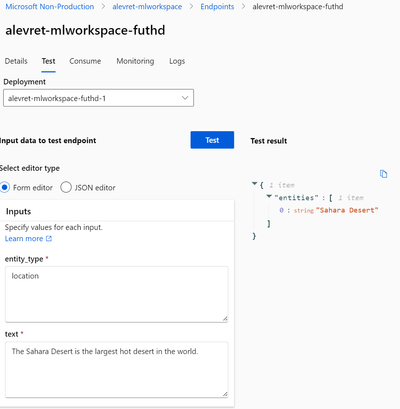Navigate to the Endpoints breadcrumb
This screenshot has height=409, width=400.
coord(217,7)
